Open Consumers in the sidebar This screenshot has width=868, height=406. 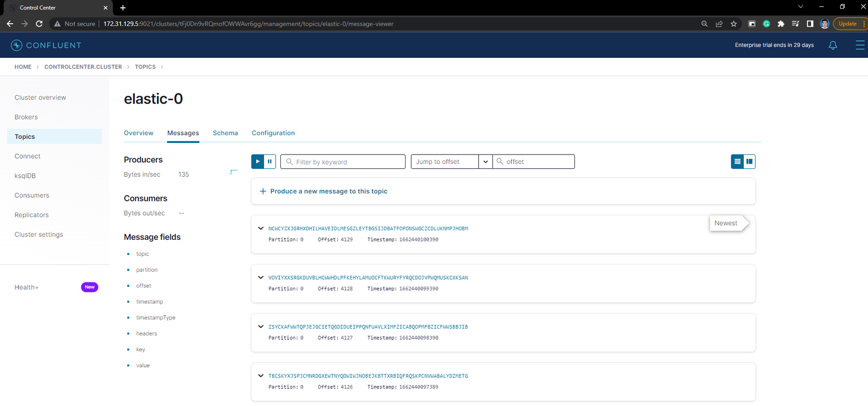[x=32, y=195]
